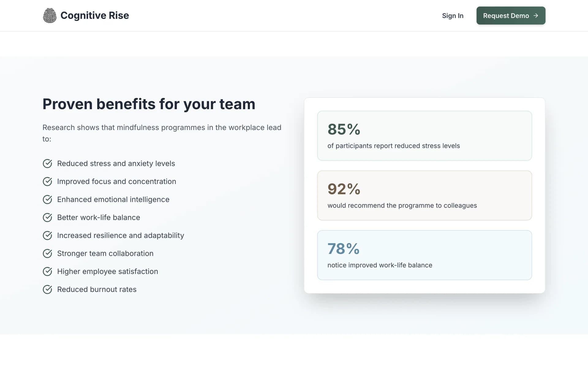
Task: Open the Cognitive Rise home link text
Action: click(95, 15)
